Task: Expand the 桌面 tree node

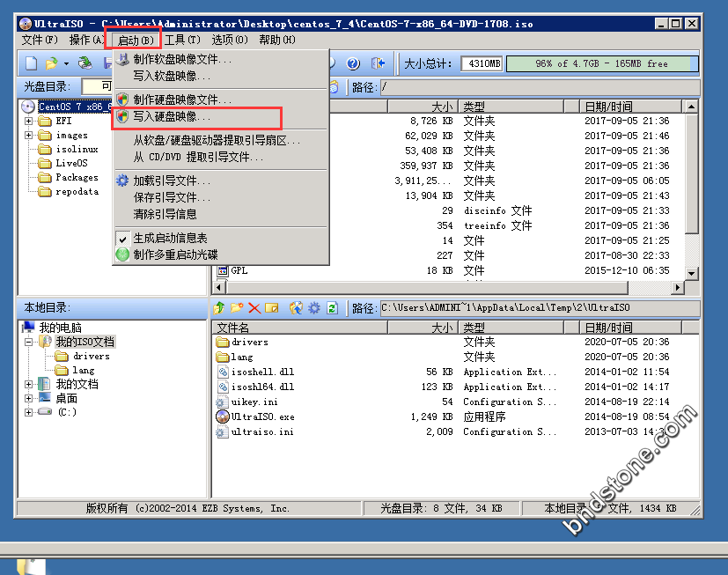Action: (29, 399)
